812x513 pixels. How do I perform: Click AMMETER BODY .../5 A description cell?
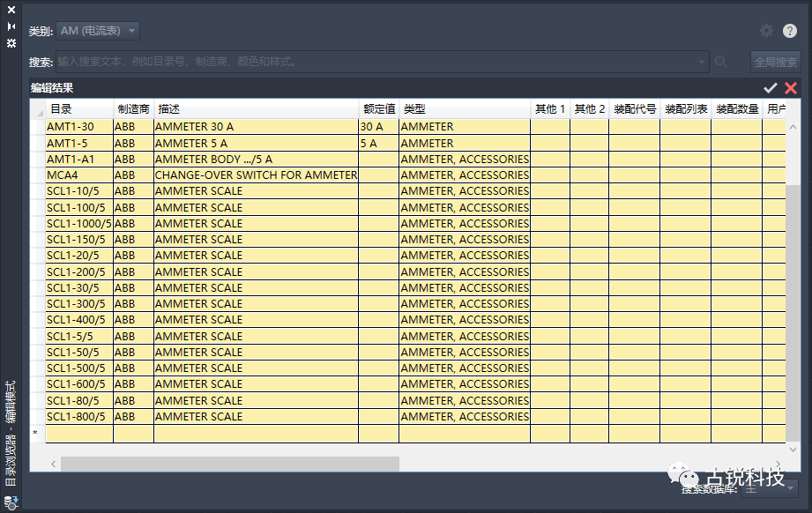[x=257, y=160]
